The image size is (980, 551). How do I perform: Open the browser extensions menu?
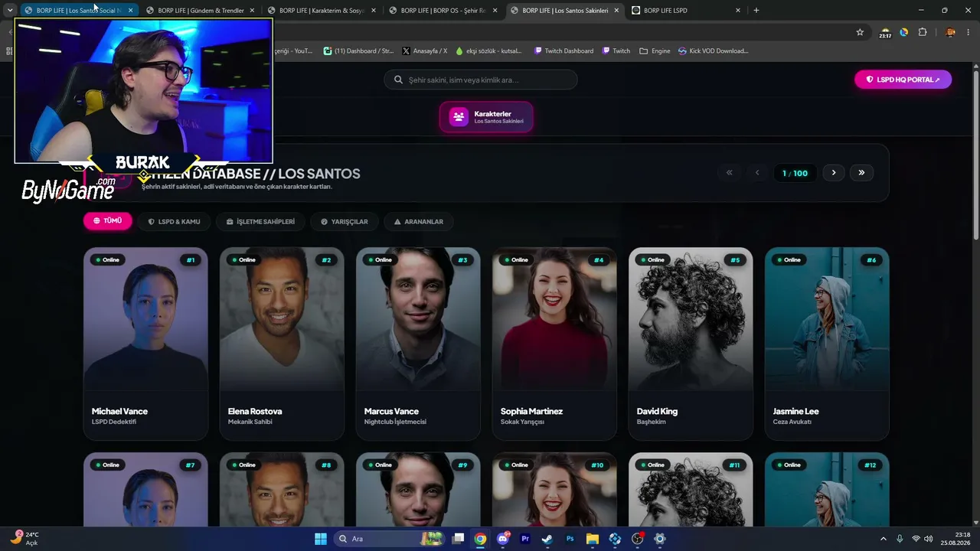click(x=923, y=32)
